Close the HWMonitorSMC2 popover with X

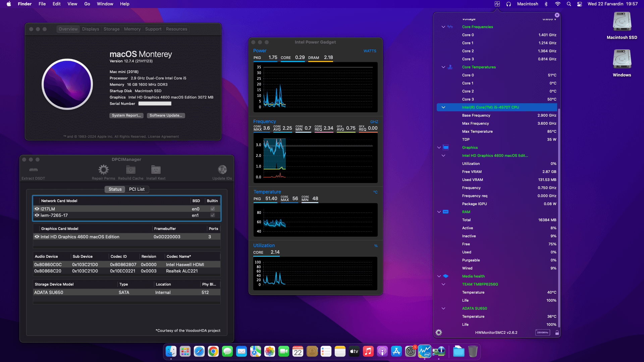click(x=557, y=15)
